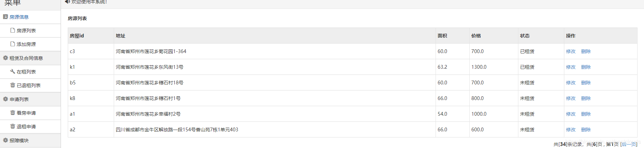This screenshot has height=148, width=644.
Task: Click the file icon next to 添加房源
Action: tap(13, 44)
